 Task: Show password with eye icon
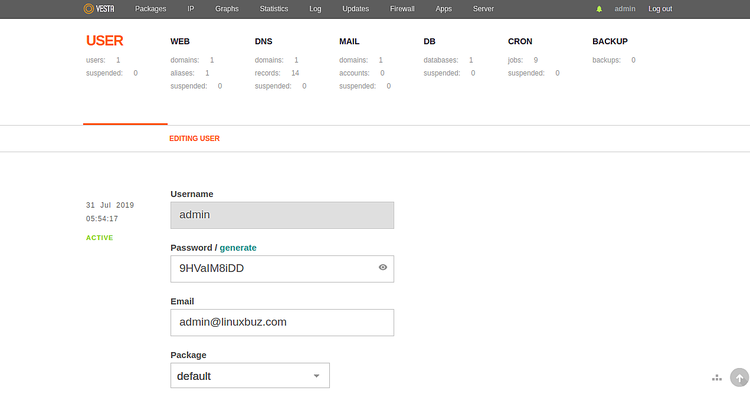[383, 267]
